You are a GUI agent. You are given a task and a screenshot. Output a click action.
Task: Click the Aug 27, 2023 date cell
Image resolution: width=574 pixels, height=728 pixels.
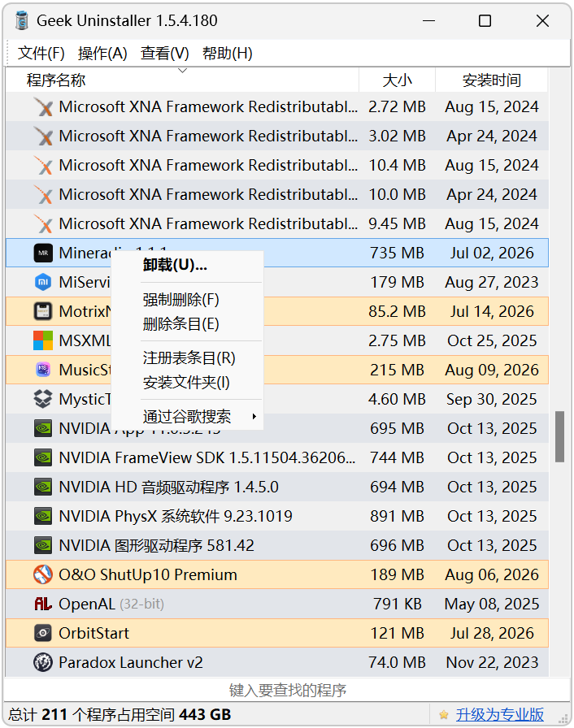coord(492,282)
